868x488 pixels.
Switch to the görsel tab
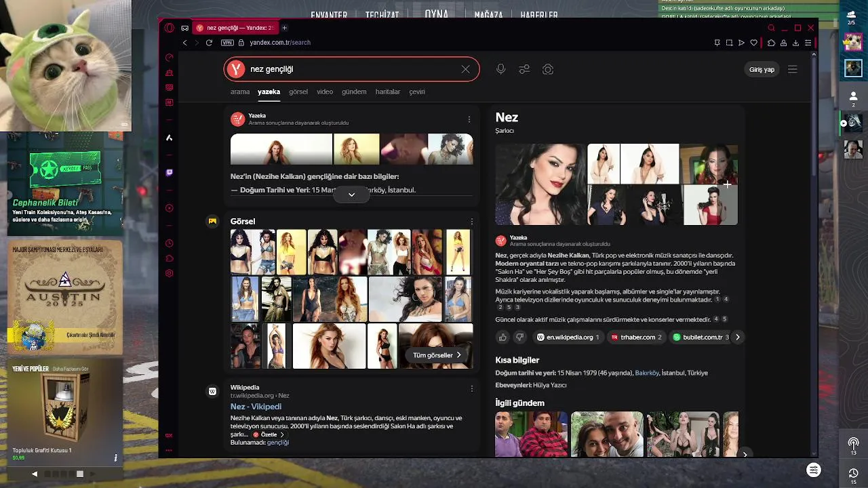(298, 91)
